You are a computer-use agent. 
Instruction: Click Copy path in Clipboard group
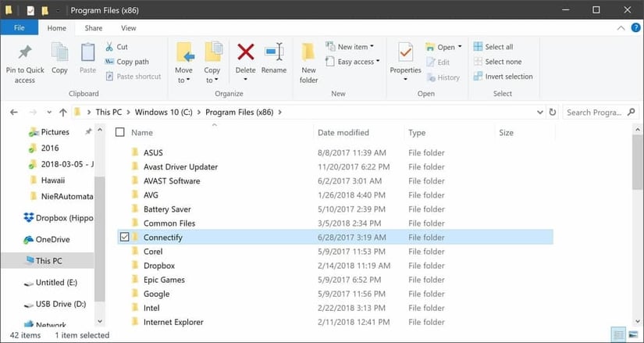point(126,62)
